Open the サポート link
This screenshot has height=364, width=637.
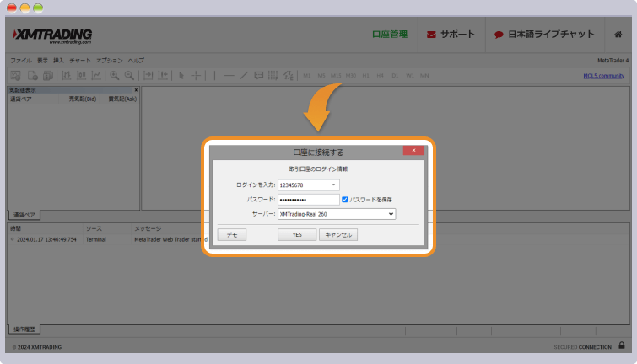(x=451, y=35)
